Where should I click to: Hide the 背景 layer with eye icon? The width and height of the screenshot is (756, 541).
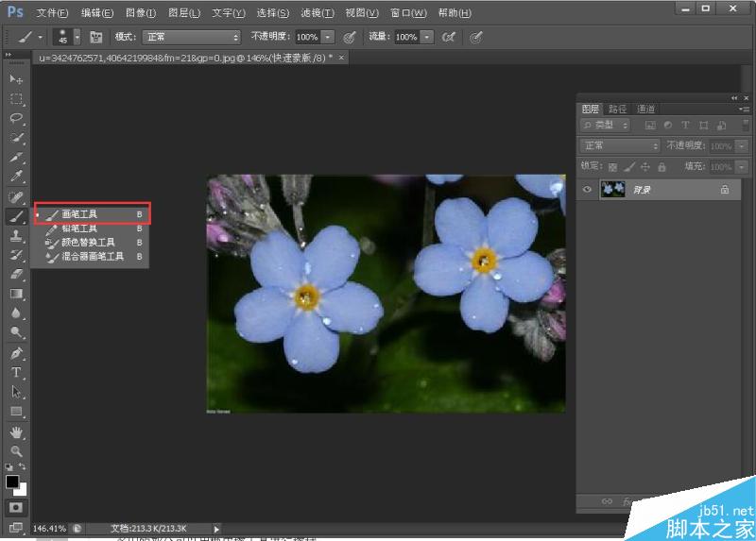click(x=588, y=190)
